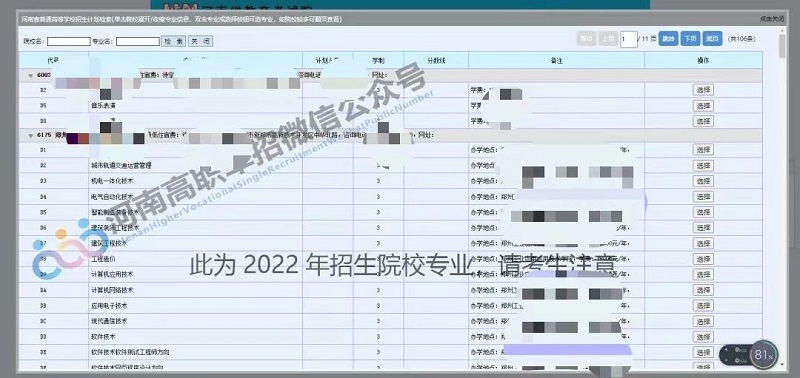800x378 pixels.
Task: Choose 选择 for 现代通信技术 row
Action: (703, 321)
